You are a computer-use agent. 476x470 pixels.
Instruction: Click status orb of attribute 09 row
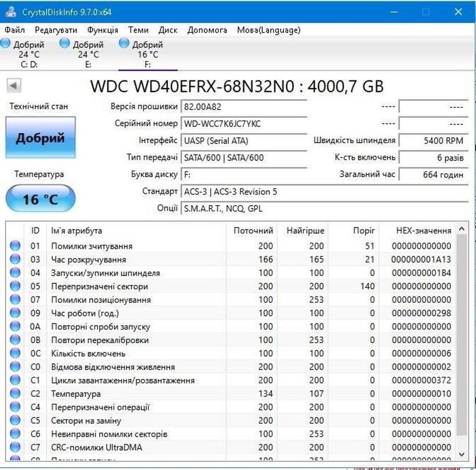click(x=15, y=313)
